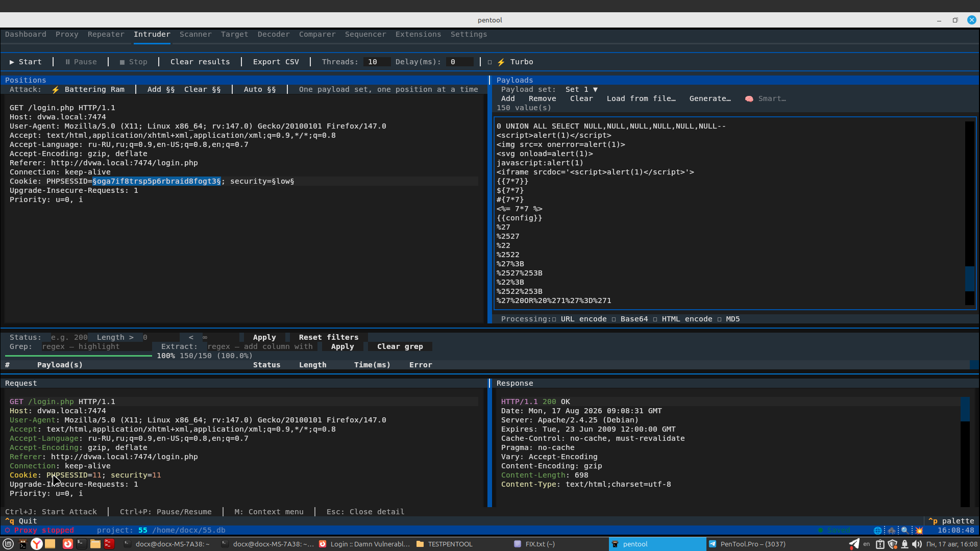980x551 pixels.
Task: Click the payload list scrollbar thumb
Action: tap(970, 278)
